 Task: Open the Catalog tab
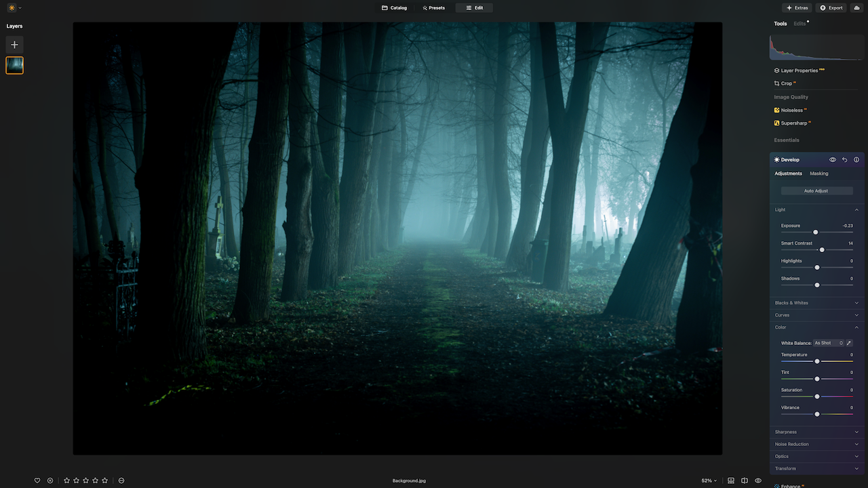tap(394, 8)
